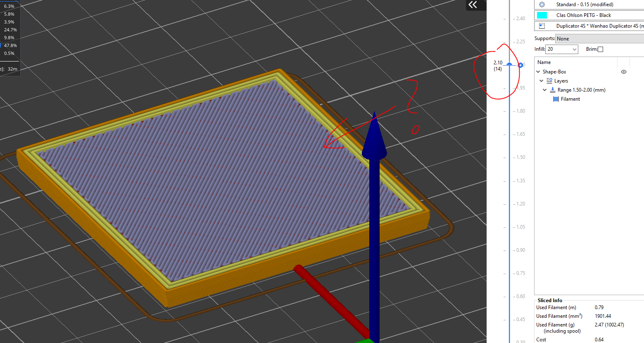The height and width of the screenshot is (343, 644).
Task: Click the cyan filament color swatch
Action: tap(542, 15)
